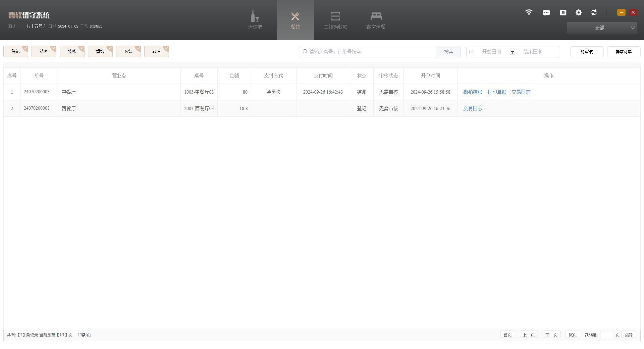Click 交易日志 link for 西餐厅 order
This screenshot has width=644, height=349.
[x=472, y=108]
